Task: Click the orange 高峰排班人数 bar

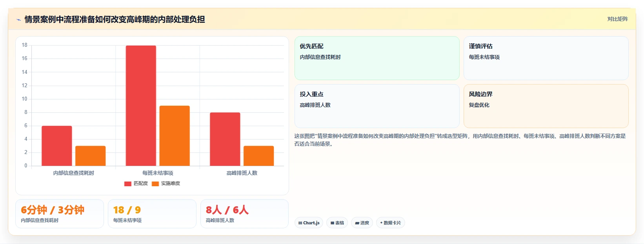Action: click(259, 156)
